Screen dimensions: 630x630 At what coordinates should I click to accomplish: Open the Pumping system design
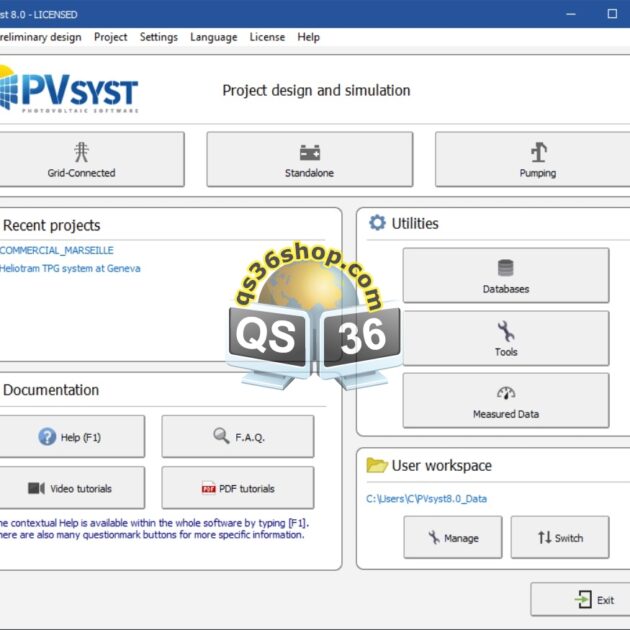[x=533, y=159]
